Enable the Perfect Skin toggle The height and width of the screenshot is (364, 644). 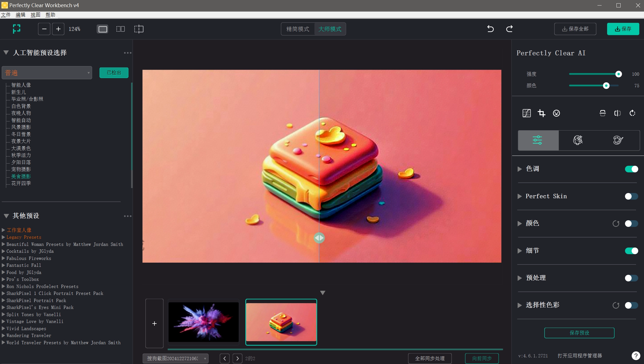[x=631, y=196]
